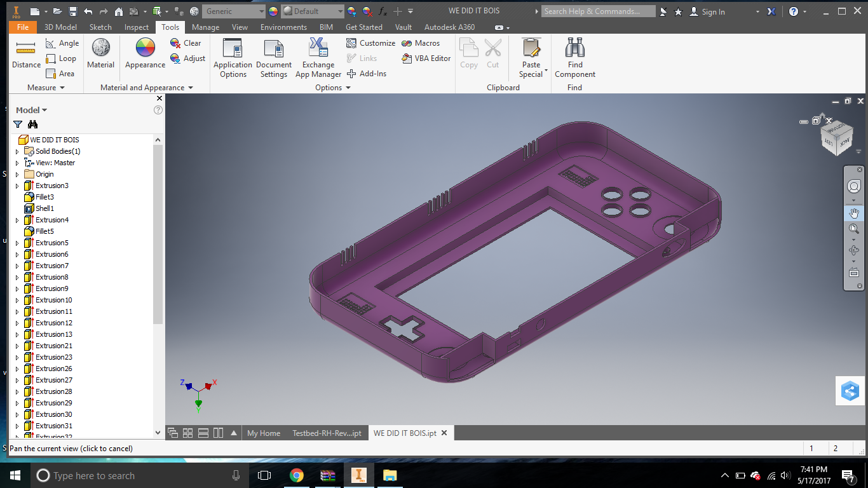Open the Windows Start menu
This screenshot has height=488, width=868.
pyautogui.click(x=15, y=475)
